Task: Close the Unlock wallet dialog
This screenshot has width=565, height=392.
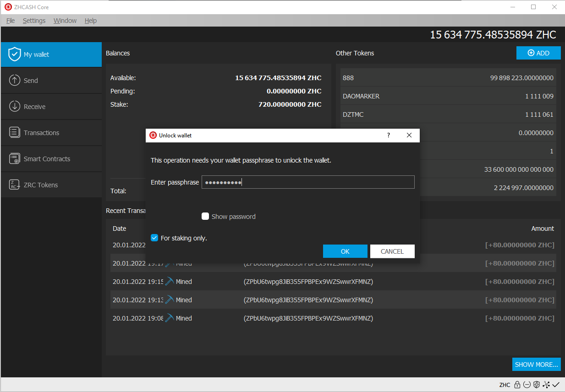Action: point(409,135)
